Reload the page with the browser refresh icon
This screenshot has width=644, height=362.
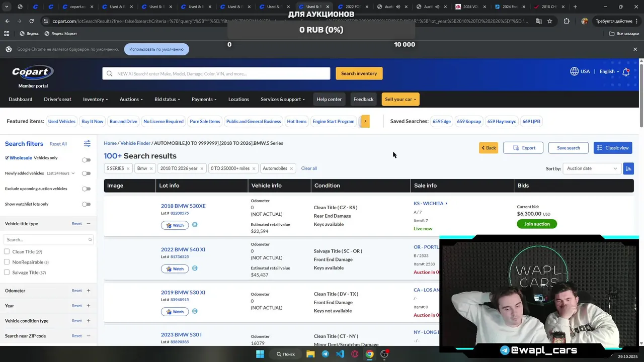pyautogui.click(x=31, y=21)
